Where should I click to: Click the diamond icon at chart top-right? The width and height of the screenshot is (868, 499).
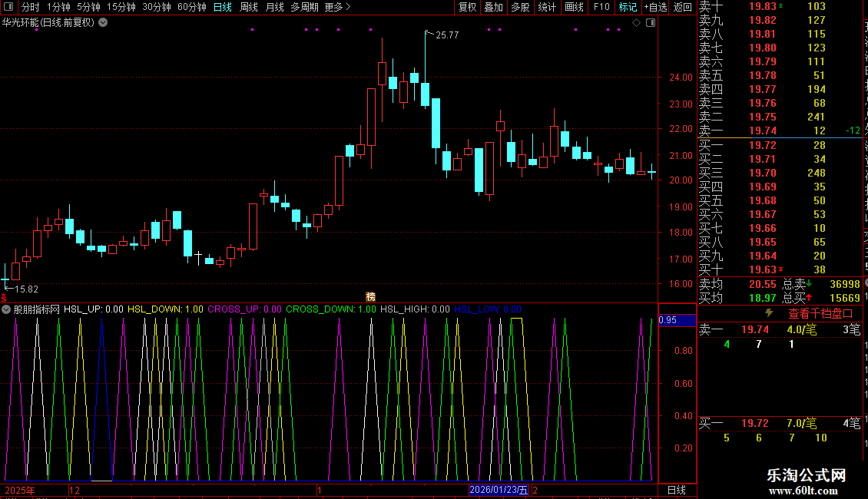tap(636, 23)
